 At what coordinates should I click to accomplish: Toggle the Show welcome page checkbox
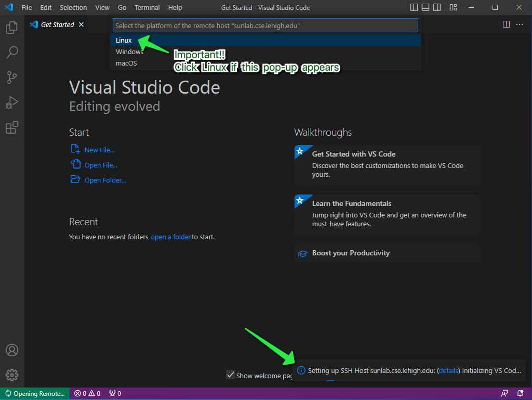(230, 375)
